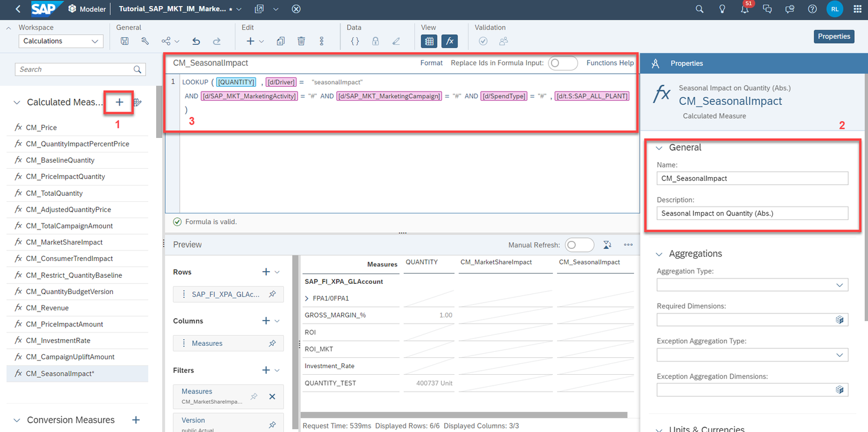Undo the last change

pyautogui.click(x=196, y=41)
